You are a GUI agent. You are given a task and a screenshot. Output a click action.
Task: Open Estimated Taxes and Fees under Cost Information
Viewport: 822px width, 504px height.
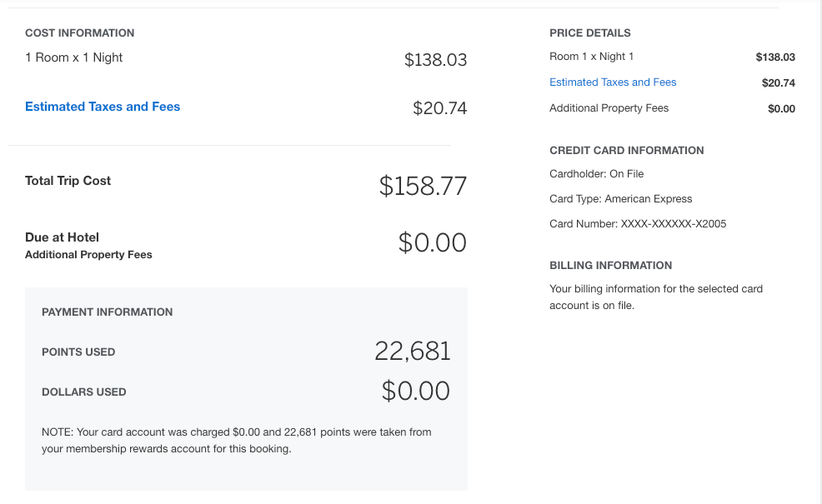(103, 107)
